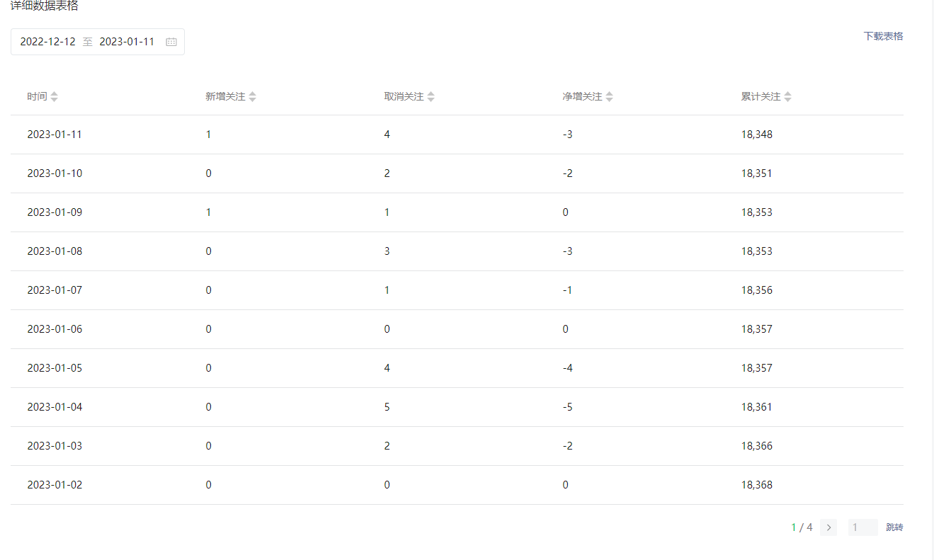Viewport: 934px width, 560px height.
Task: Click start date 2022-12-12 field
Action: (47, 42)
